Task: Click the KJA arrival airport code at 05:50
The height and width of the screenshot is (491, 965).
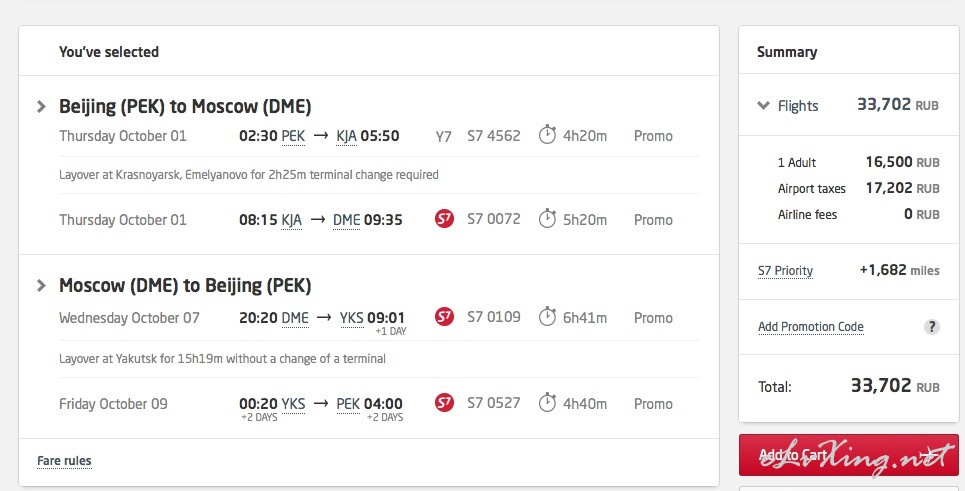Action: pyautogui.click(x=346, y=136)
